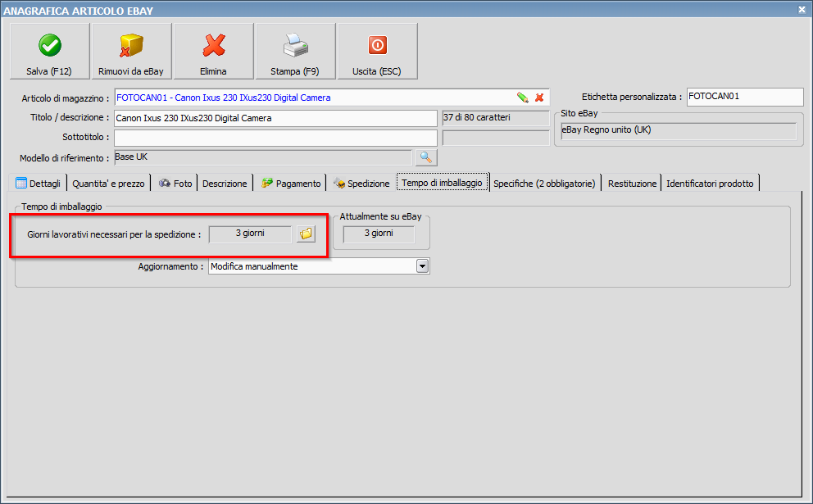Click Giorni lavorativi 3 giorni field

251,234
